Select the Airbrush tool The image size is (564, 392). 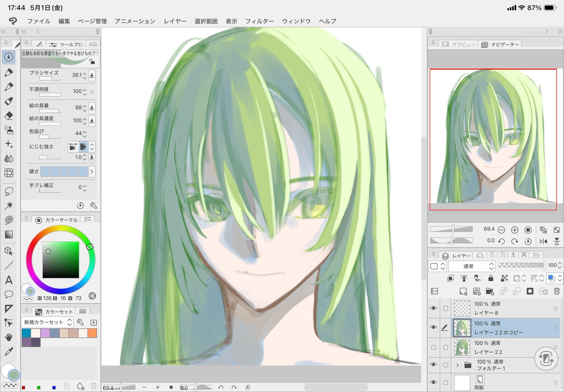tap(8, 130)
